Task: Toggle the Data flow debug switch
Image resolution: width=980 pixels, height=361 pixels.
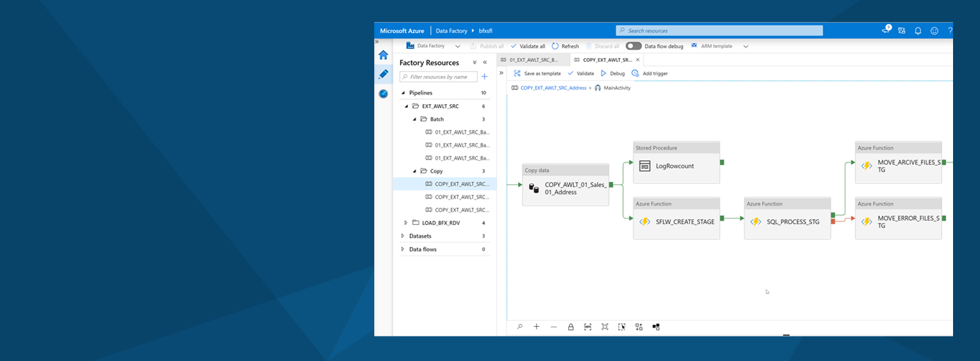Action: 633,46
